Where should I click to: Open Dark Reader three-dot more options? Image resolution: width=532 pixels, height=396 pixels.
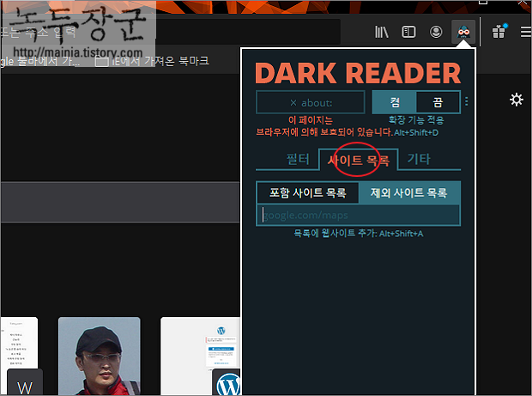467,101
